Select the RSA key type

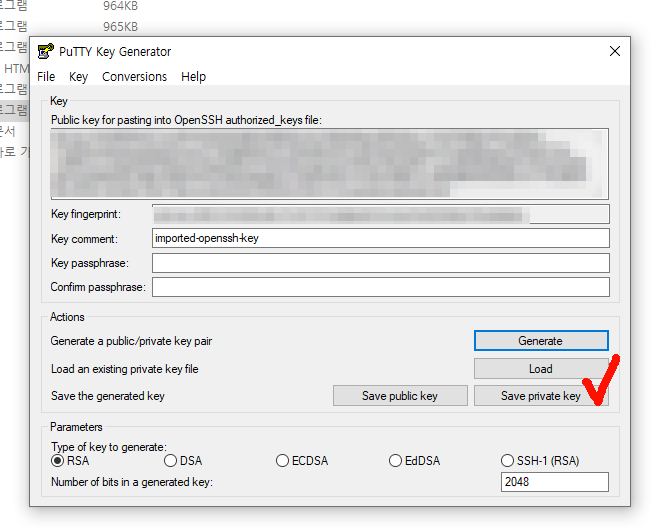(x=70, y=461)
